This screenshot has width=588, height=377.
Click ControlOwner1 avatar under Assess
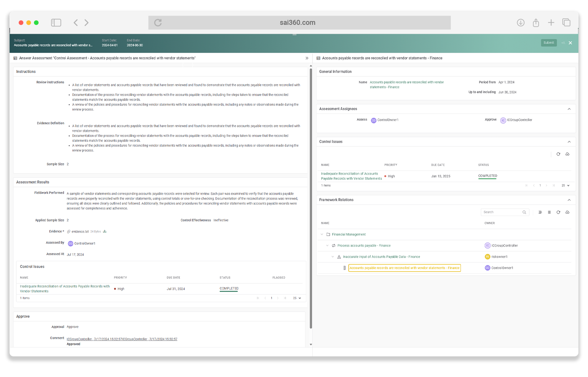374,120
